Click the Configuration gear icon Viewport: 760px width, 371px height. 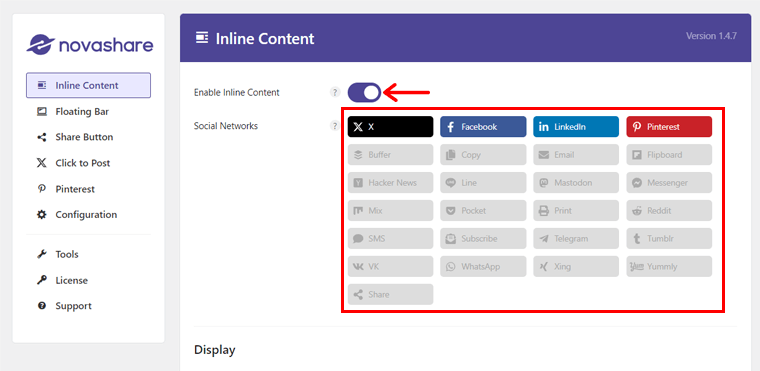pyautogui.click(x=42, y=214)
